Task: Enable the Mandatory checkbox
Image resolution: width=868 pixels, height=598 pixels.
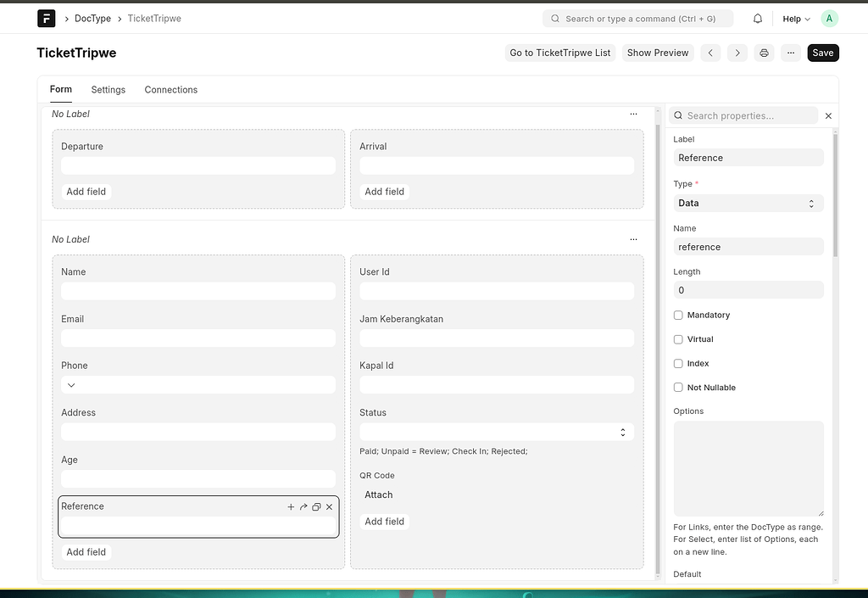Action: point(678,315)
